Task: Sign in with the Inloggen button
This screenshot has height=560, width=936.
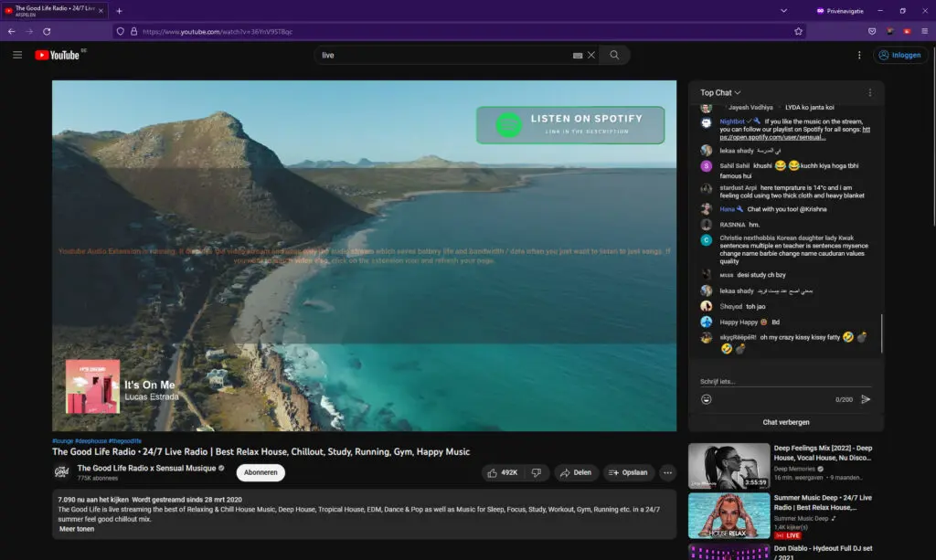Action: pyautogui.click(x=899, y=55)
